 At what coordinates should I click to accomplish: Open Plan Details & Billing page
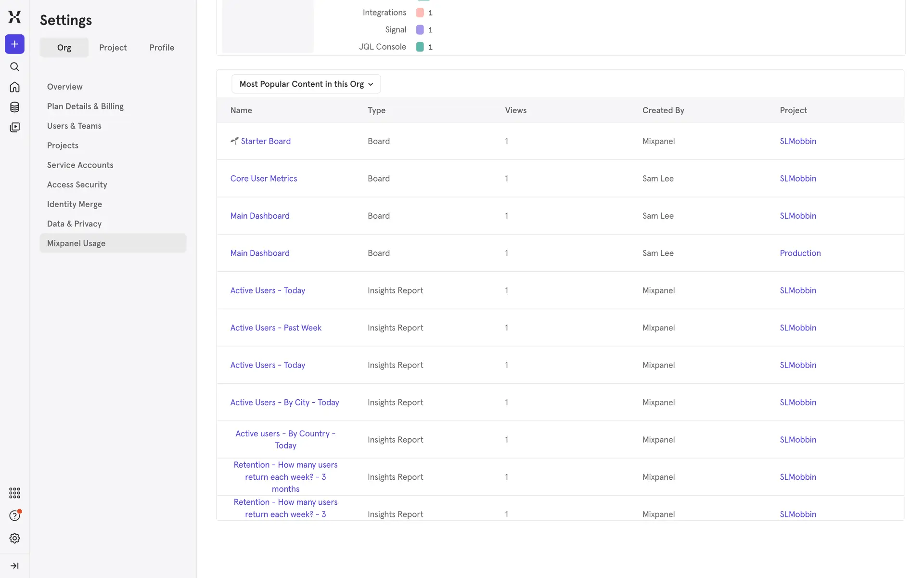85,106
